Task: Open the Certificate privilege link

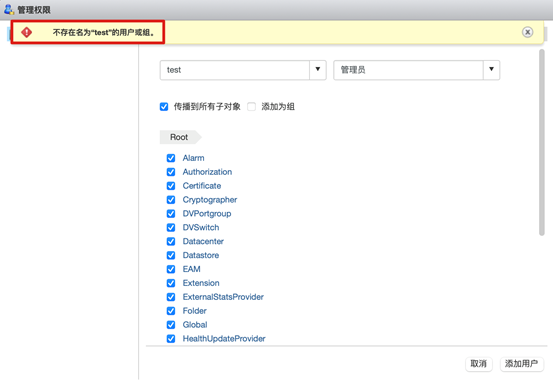Action: coord(202,186)
